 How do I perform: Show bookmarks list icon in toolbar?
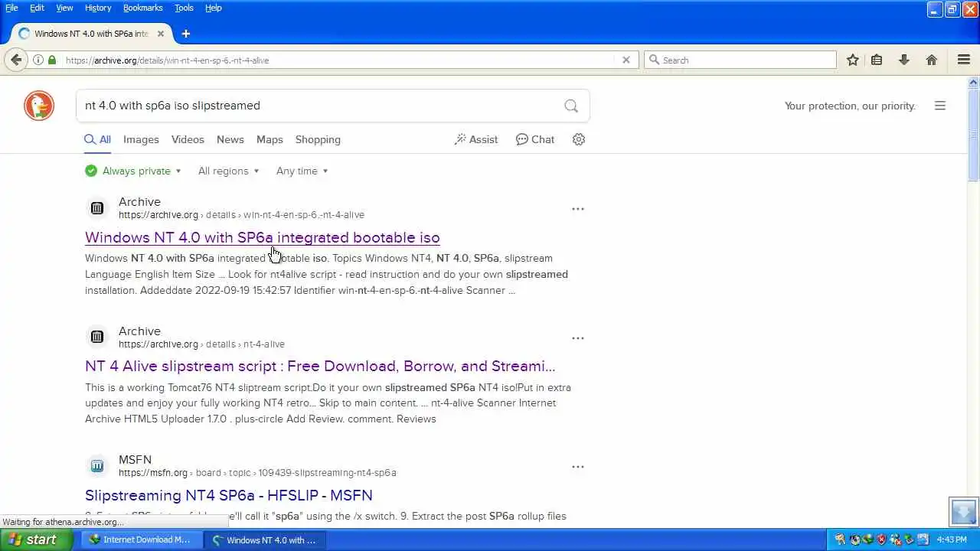point(877,60)
